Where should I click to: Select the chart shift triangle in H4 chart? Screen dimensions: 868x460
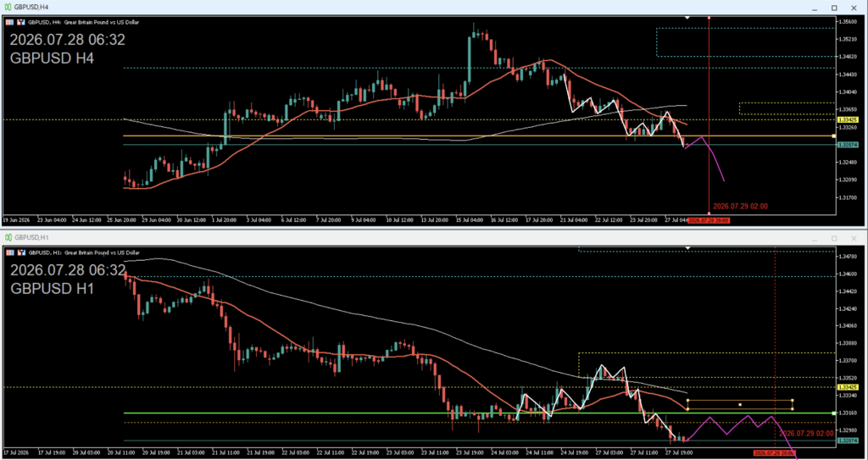pos(687,18)
